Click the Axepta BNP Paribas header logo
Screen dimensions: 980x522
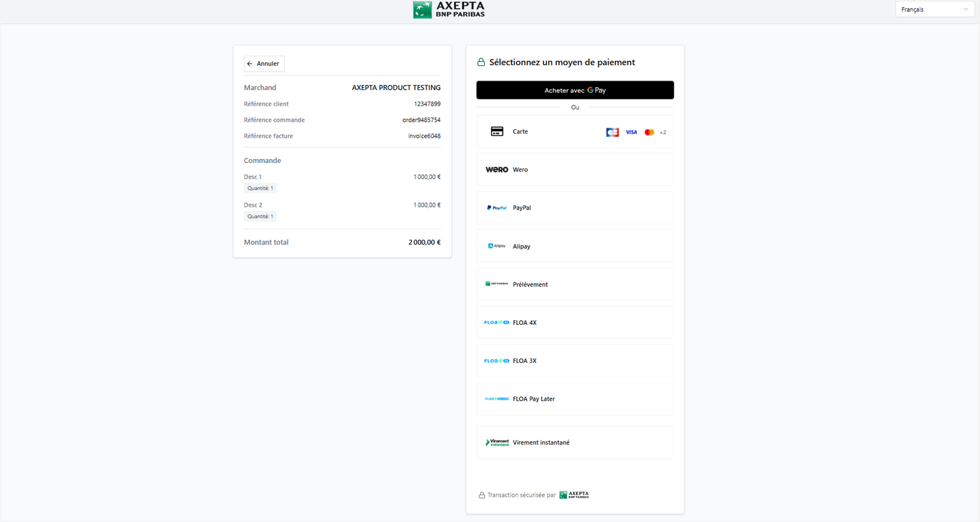coord(448,10)
